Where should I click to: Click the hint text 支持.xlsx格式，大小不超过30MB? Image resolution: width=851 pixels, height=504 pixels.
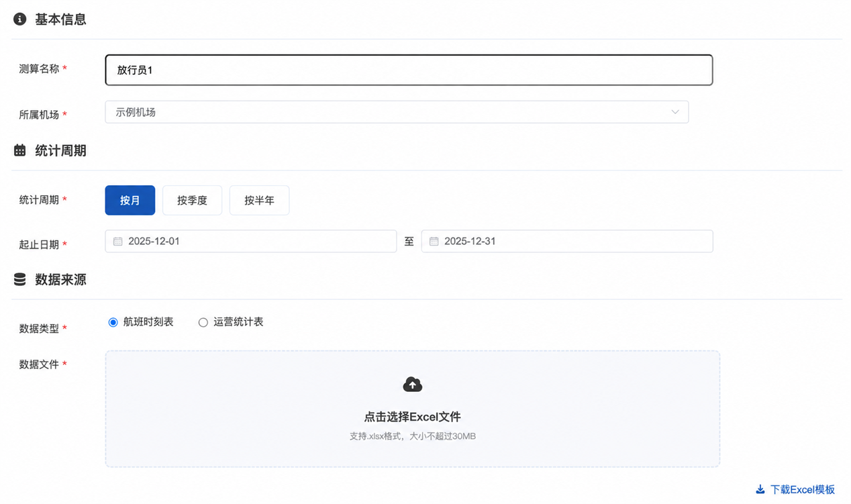coord(412,436)
